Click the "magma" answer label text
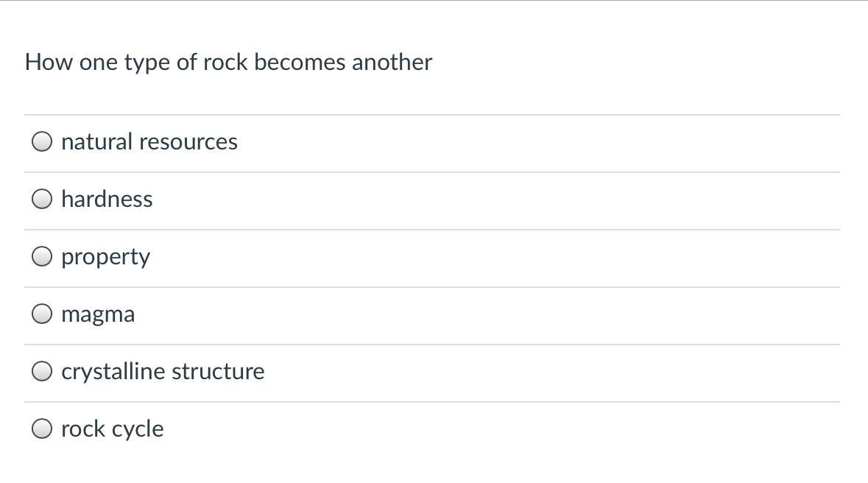The height and width of the screenshot is (483, 868). coord(98,314)
